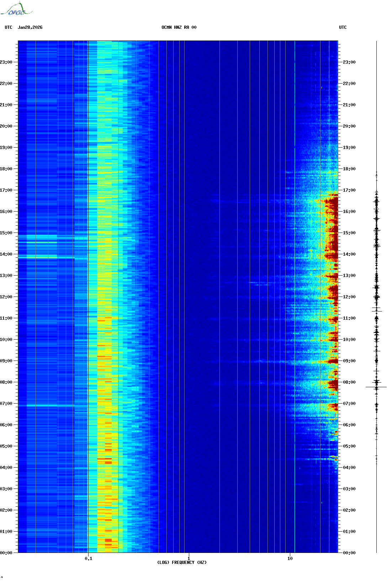
Task: Click the black vertical line at 0.1 Hz
Action: tap(88, 284)
